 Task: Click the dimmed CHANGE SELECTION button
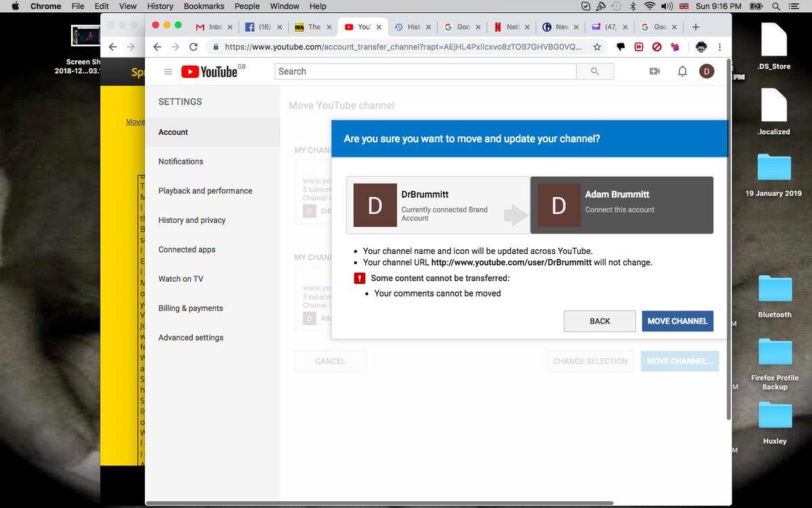point(591,361)
